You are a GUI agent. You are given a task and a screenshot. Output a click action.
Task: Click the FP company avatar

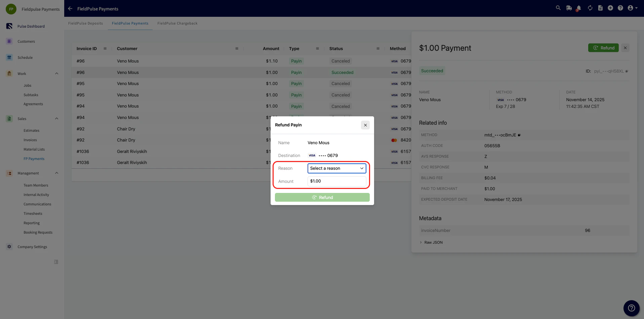point(11,9)
